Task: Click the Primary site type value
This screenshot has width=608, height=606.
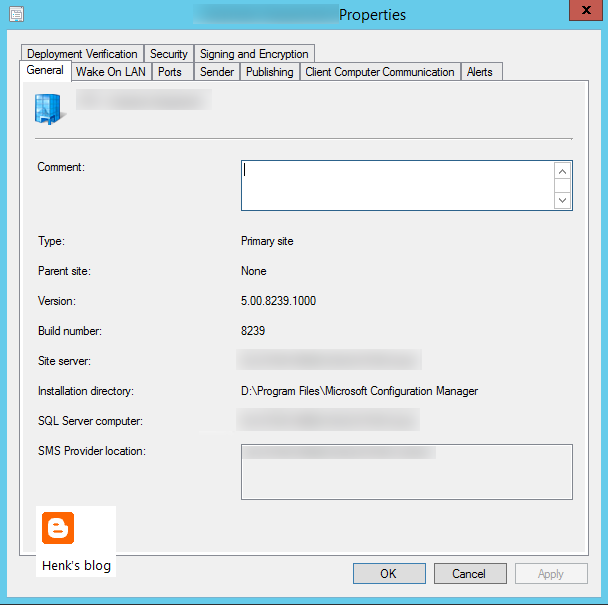Action: (267, 241)
